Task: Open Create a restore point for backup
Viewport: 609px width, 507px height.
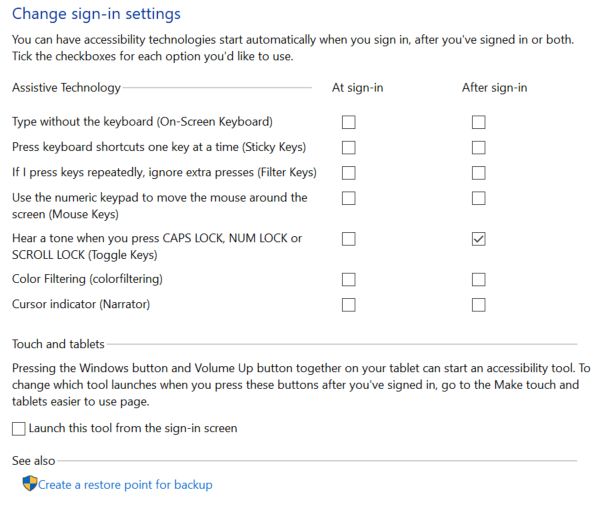Action: tap(125, 485)
